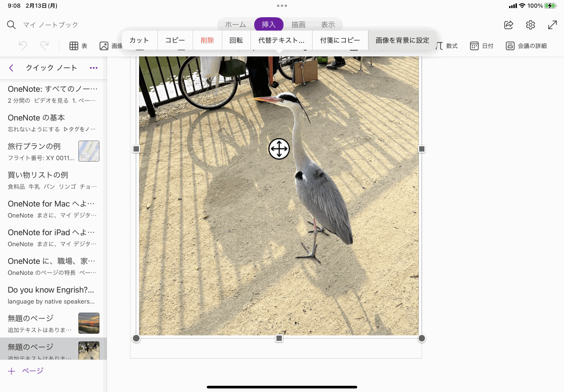This screenshot has width=564, height=392.
Task: Switch to the 描画 tab
Action: 298,25
